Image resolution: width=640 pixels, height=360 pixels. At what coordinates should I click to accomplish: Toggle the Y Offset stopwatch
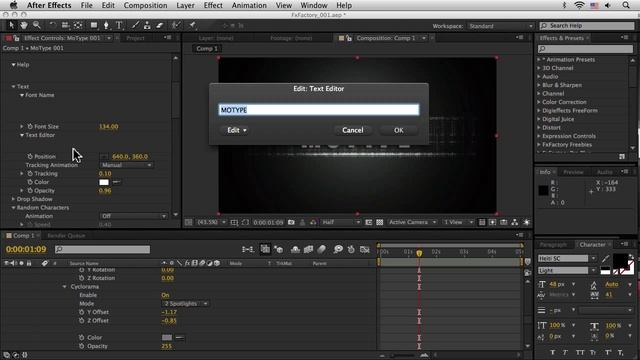pyautogui.click(x=82, y=312)
